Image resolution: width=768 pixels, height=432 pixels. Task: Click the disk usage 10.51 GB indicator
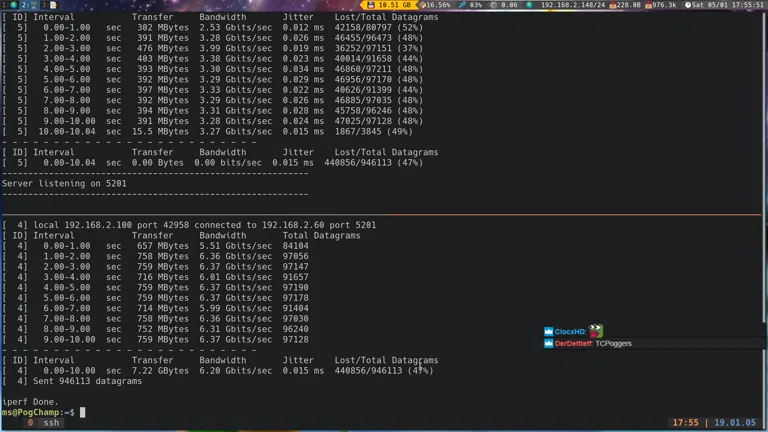click(x=390, y=5)
